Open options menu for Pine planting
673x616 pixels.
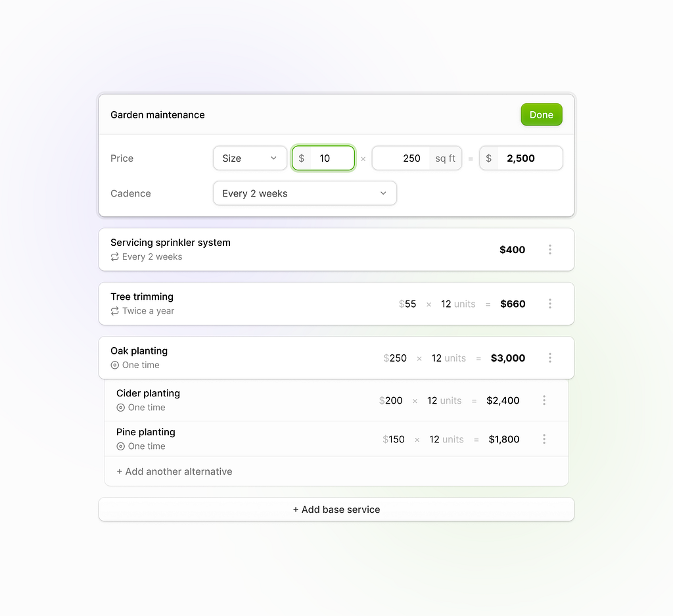click(544, 439)
